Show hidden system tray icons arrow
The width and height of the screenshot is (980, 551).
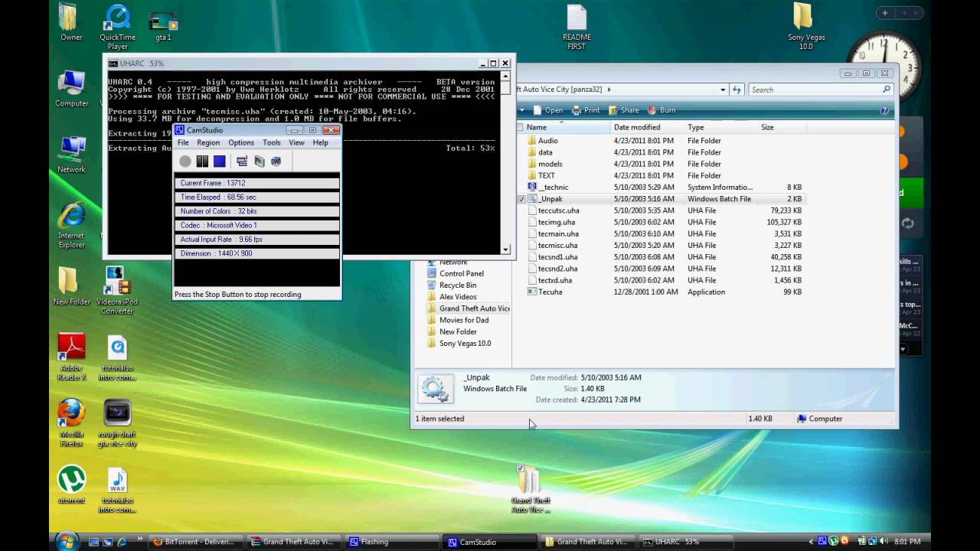[812, 542]
